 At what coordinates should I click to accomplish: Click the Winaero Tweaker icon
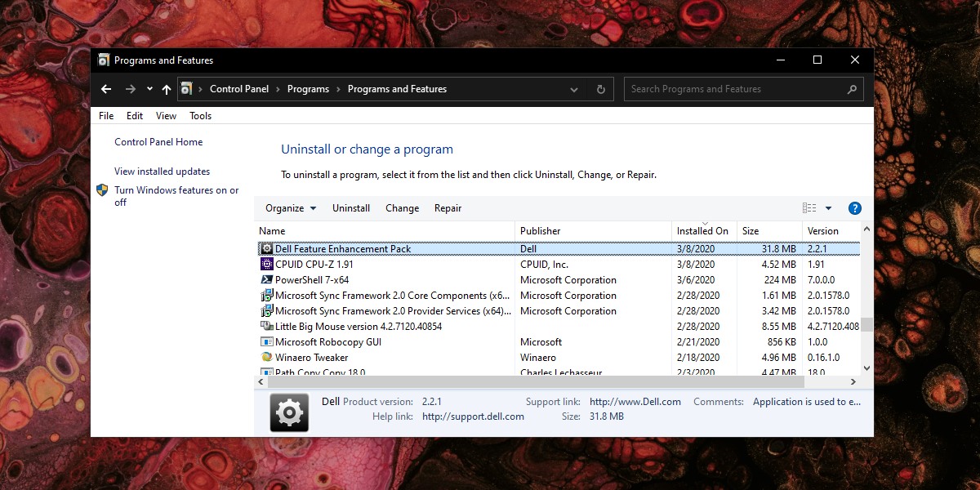tap(266, 357)
